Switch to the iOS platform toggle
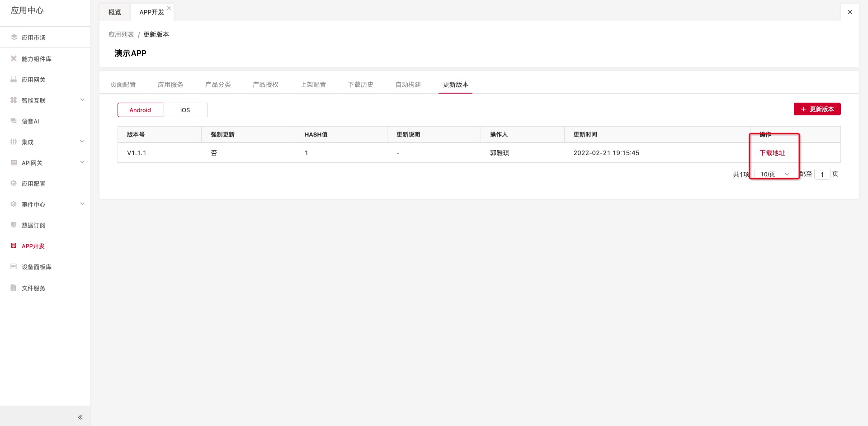The image size is (868, 426). tap(185, 110)
